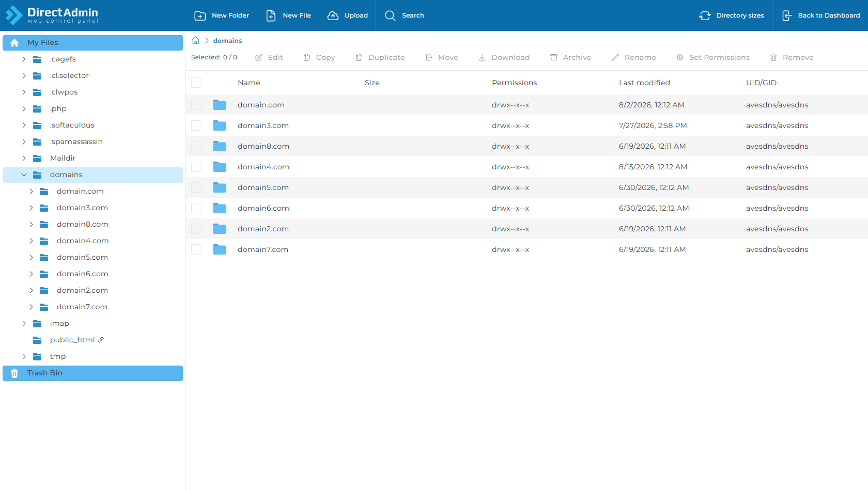Expand domain3.com in the sidebar tree
The height and width of the screenshot is (490, 868).
pyautogui.click(x=31, y=208)
